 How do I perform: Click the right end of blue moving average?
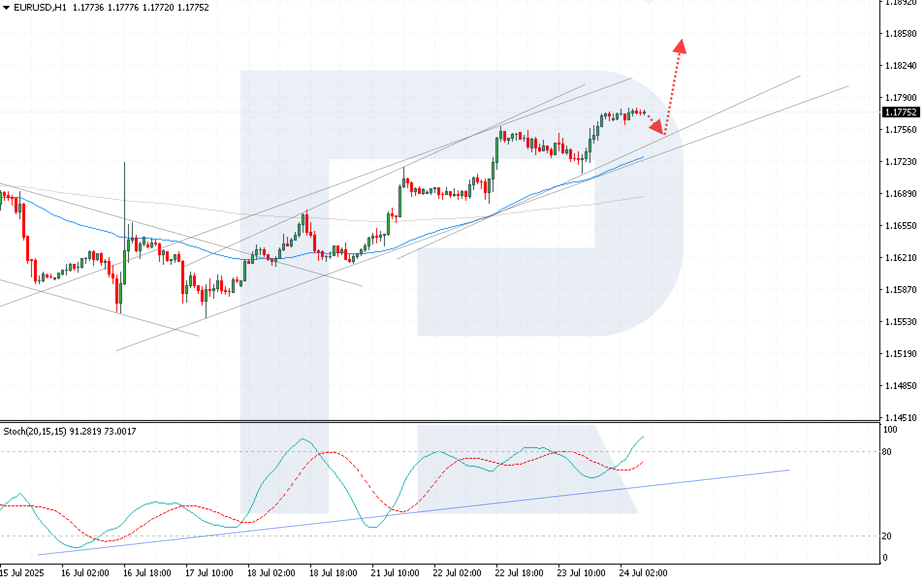coord(642,157)
